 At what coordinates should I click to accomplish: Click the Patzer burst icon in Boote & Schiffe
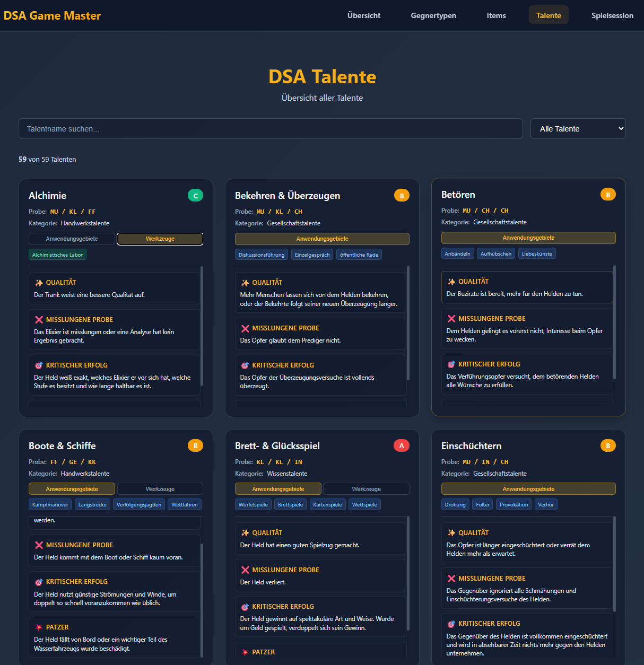39,627
